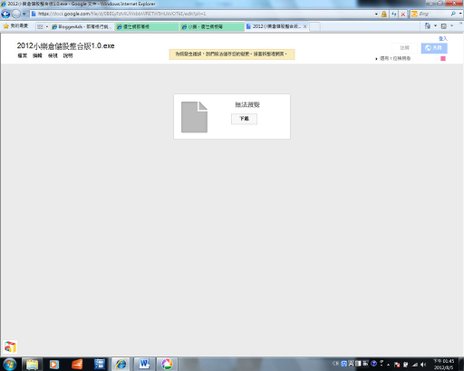Open the media player taskbar icon

tap(54, 364)
